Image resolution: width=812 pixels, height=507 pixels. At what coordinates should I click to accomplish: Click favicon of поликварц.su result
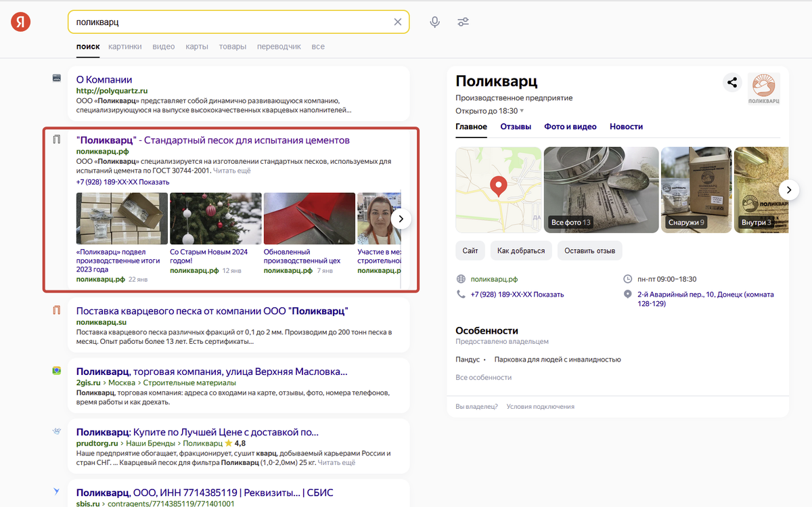coord(57,310)
